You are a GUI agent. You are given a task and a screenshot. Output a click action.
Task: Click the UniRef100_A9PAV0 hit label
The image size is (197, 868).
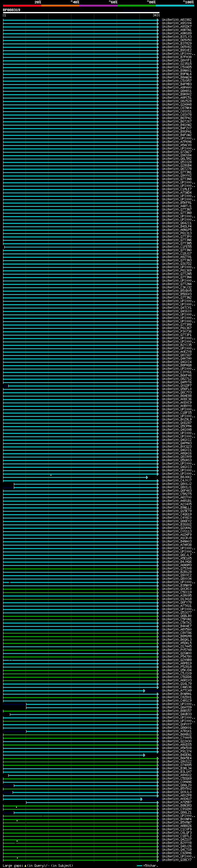[x=176, y=88]
